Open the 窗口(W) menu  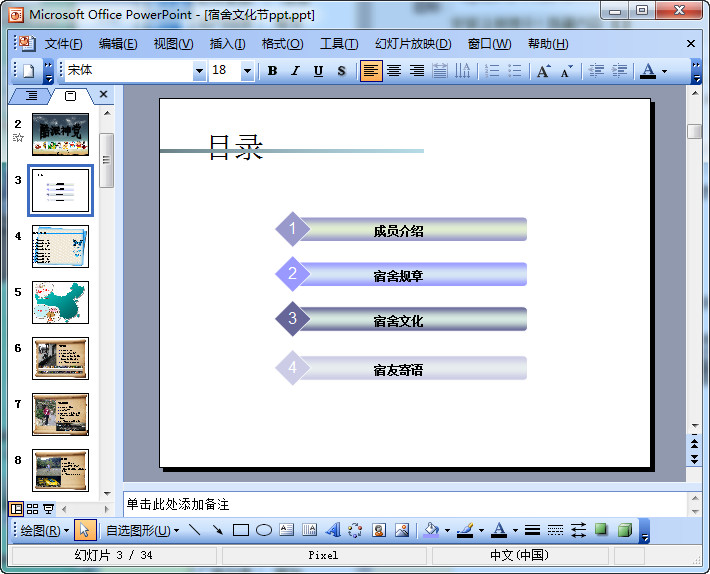click(489, 44)
